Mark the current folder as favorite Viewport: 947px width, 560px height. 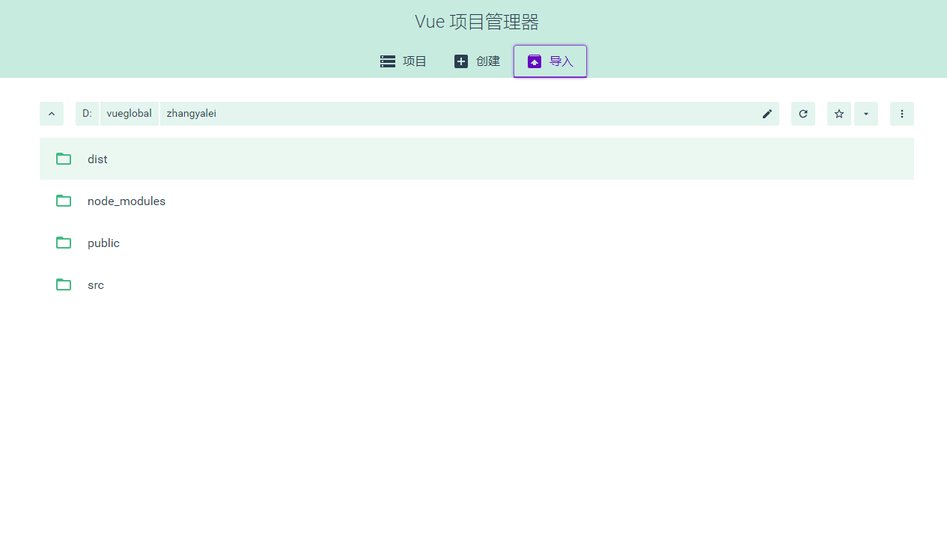click(x=839, y=114)
